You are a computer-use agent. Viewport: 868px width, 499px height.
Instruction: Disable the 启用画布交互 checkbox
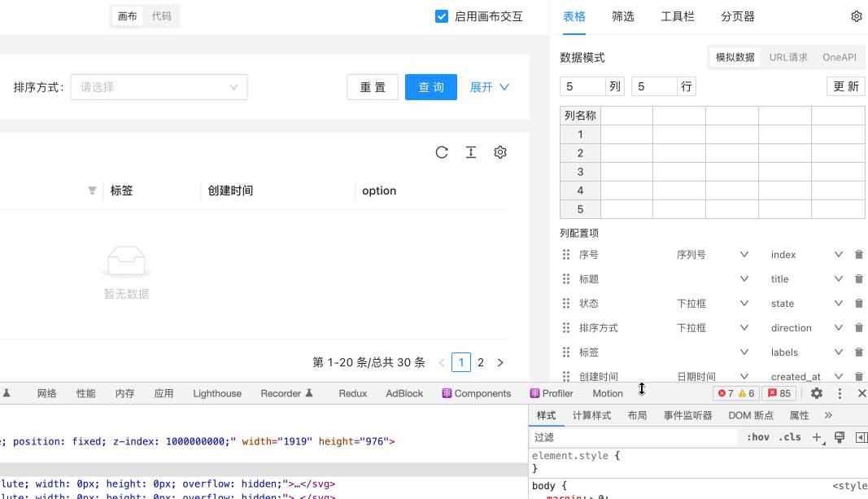coord(442,15)
